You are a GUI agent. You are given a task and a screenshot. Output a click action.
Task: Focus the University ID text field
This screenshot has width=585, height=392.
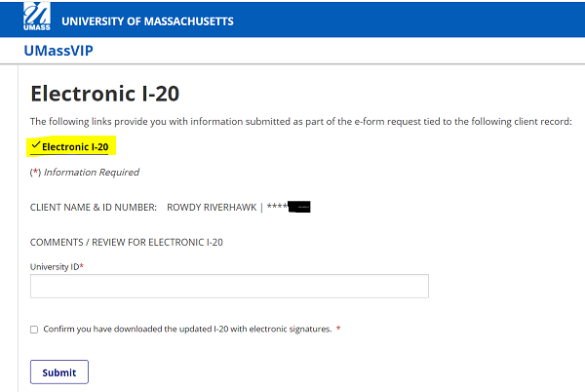tap(229, 286)
